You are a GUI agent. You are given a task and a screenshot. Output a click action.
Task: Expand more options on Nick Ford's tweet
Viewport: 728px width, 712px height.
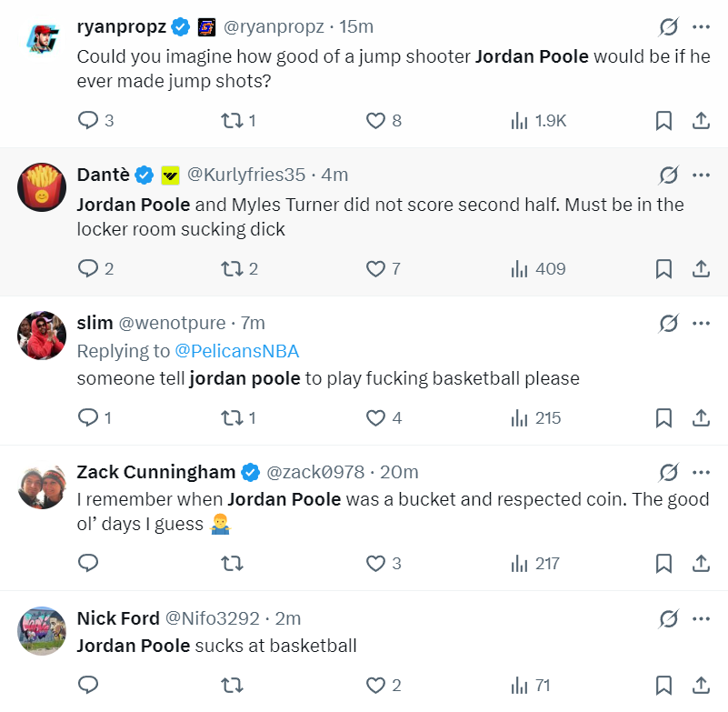click(701, 618)
